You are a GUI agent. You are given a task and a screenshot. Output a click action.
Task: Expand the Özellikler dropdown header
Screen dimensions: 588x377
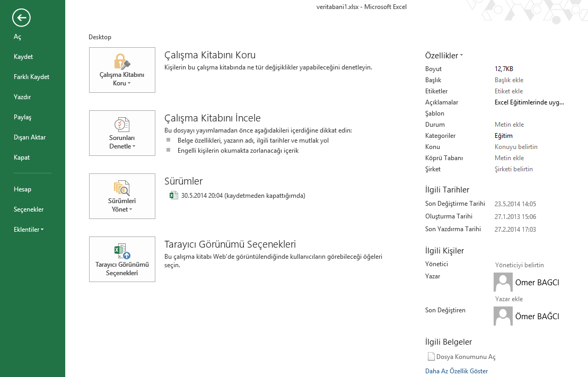444,56
